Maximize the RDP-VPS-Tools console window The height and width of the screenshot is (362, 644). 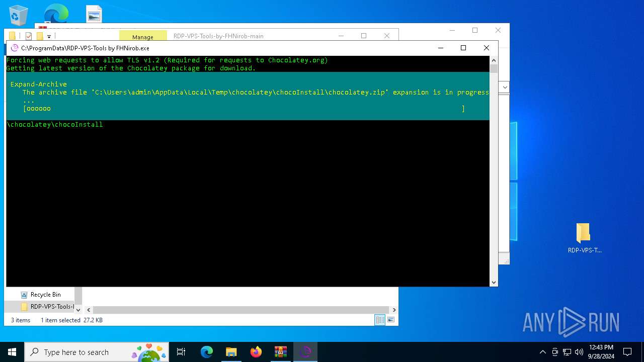click(x=463, y=48)
